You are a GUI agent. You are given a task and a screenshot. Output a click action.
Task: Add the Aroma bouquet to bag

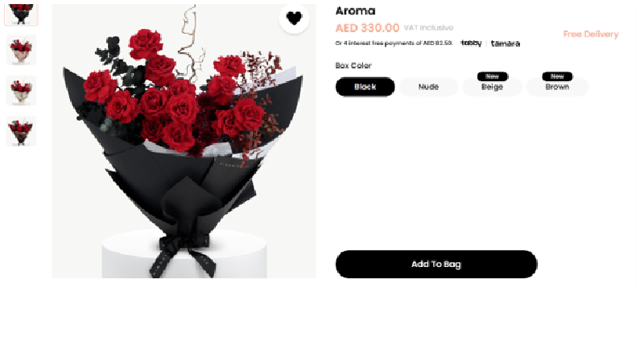436,265
